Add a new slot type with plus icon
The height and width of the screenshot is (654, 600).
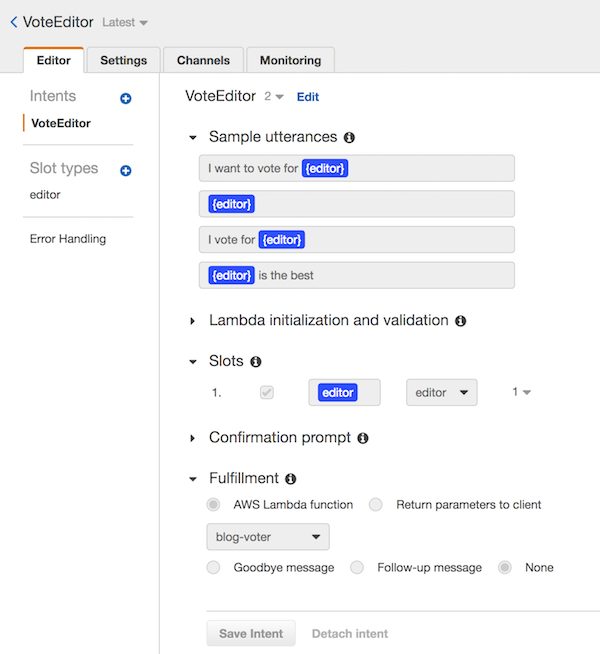coord(126,171)
